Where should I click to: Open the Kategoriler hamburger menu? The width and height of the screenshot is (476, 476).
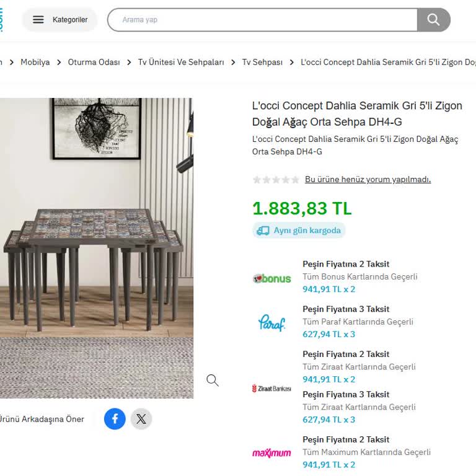[x=60, y=20]
